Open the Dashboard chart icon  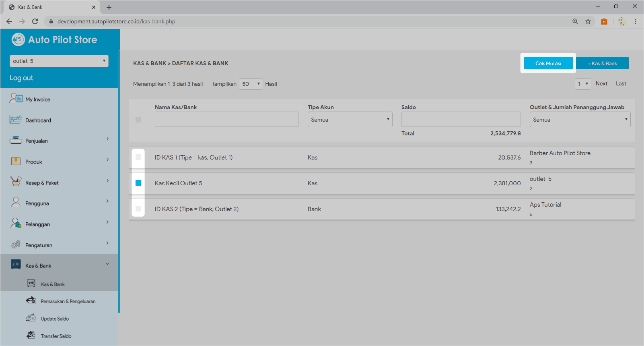point(16,120)
